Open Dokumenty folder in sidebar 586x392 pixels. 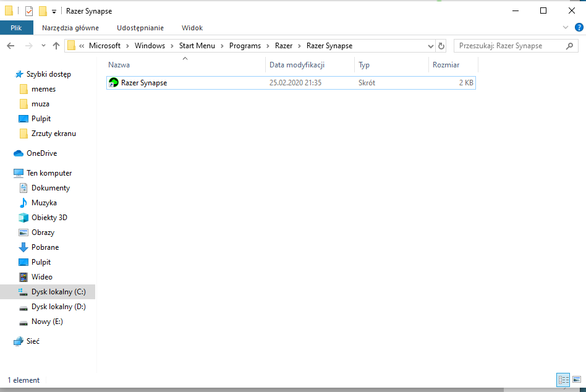[51, 187]
